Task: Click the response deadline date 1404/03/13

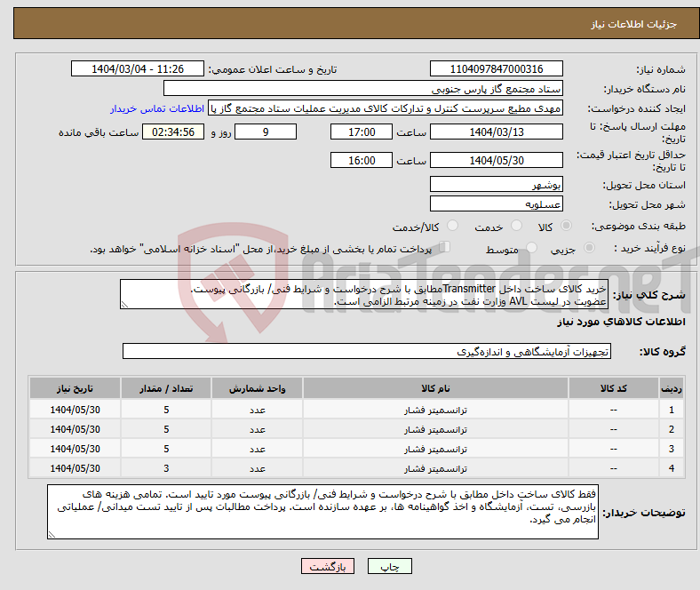Action: point(496,132)
